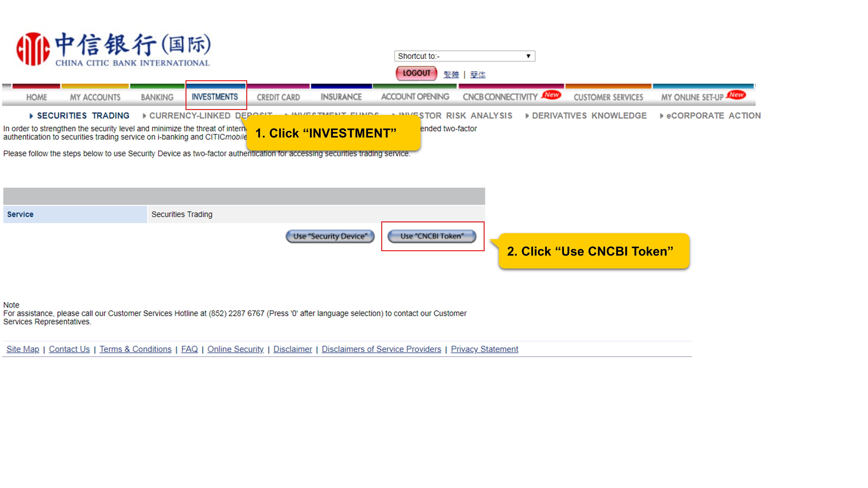Open the HOME tab
Screen dimensions: 868x488
tap(37, 97)
